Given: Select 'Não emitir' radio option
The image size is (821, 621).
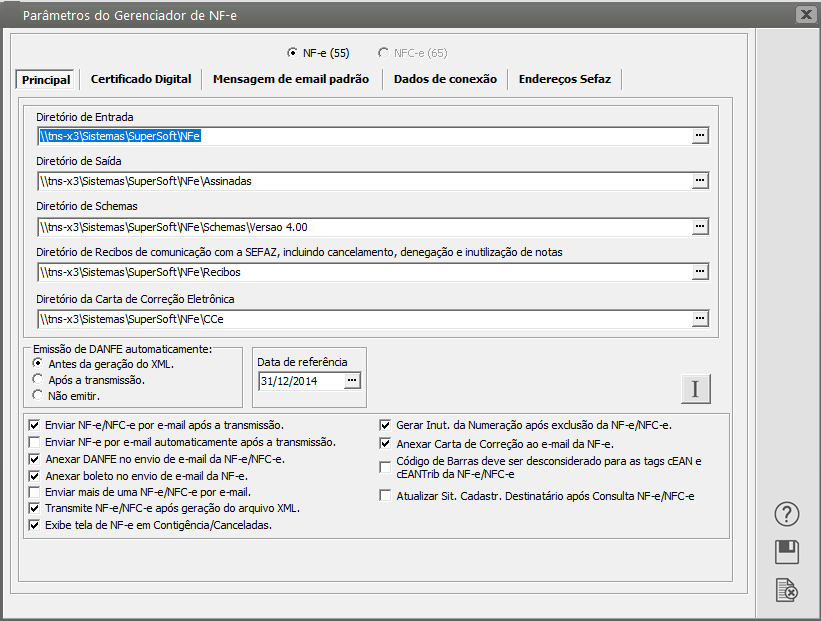Looking at the screenshot, I should pos(38,395).
